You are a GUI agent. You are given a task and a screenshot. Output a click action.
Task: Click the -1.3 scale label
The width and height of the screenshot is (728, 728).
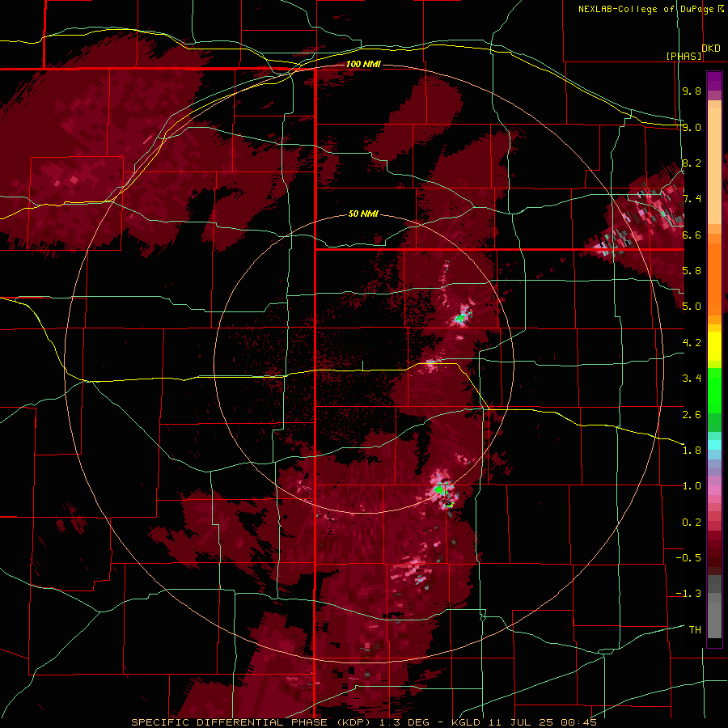click(x=688, y=594)
